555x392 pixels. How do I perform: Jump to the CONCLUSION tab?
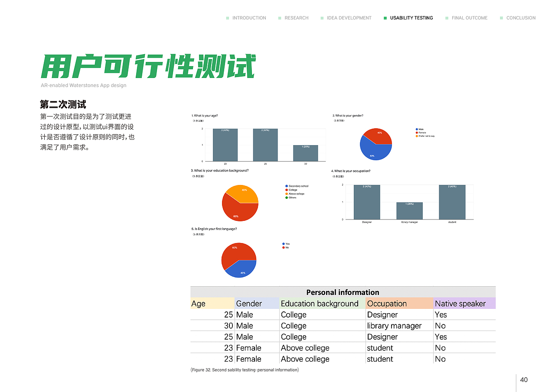click(517, 18)
